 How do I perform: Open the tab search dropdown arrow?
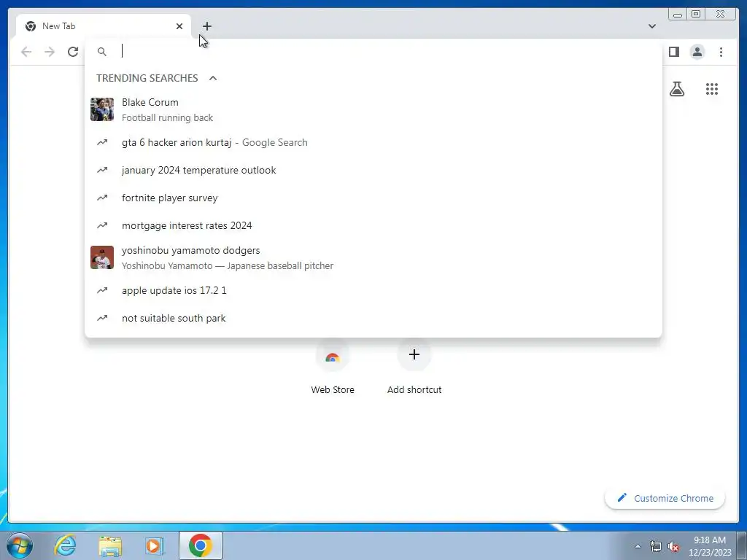coord(651,26)
